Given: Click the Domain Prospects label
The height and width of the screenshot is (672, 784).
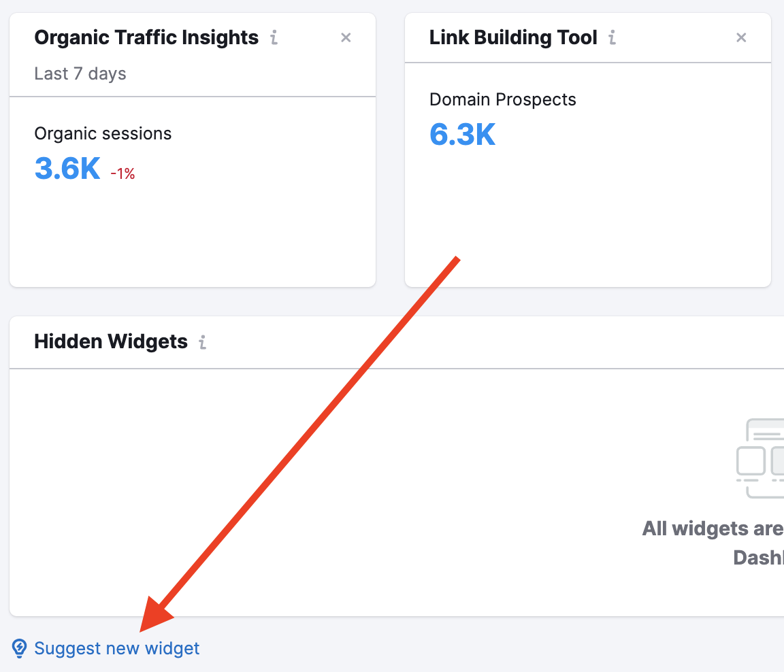Looking at the screenshot, I should (502, 99).
